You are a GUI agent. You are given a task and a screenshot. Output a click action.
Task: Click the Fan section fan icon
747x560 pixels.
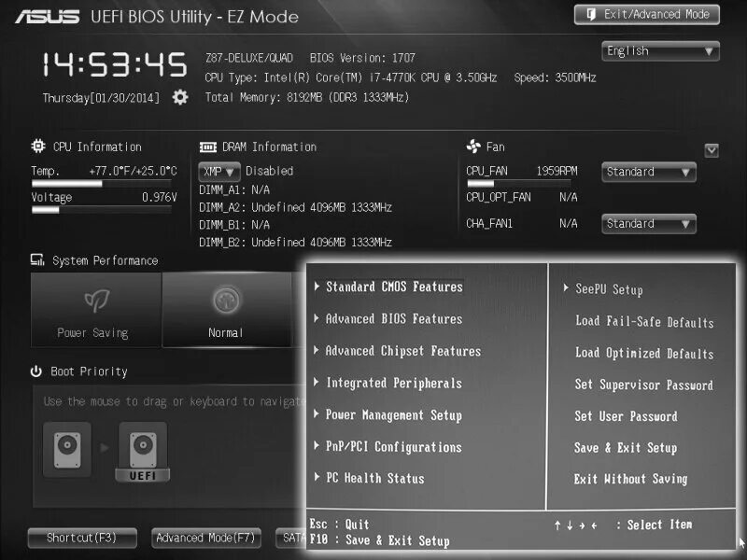pyautogui.click(x=473, y=147)
